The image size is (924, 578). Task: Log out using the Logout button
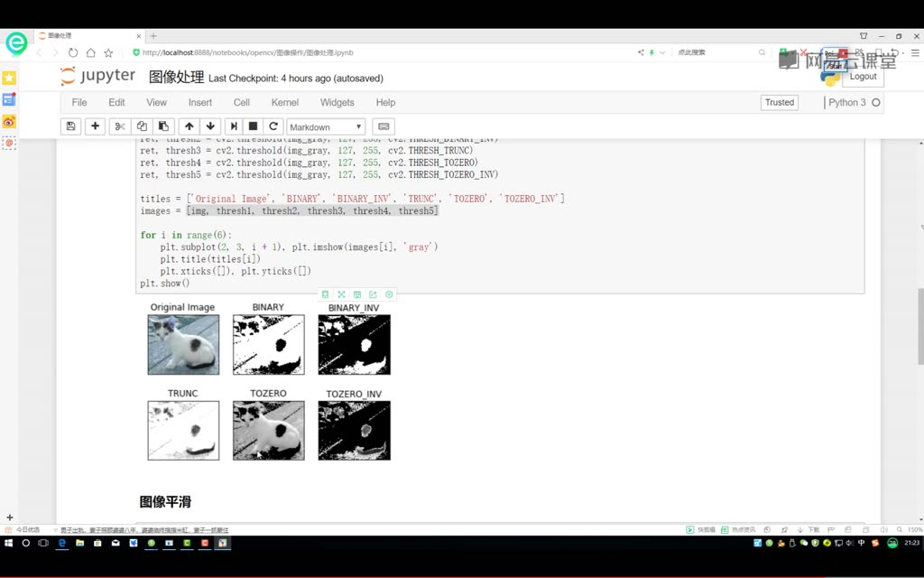863,77
